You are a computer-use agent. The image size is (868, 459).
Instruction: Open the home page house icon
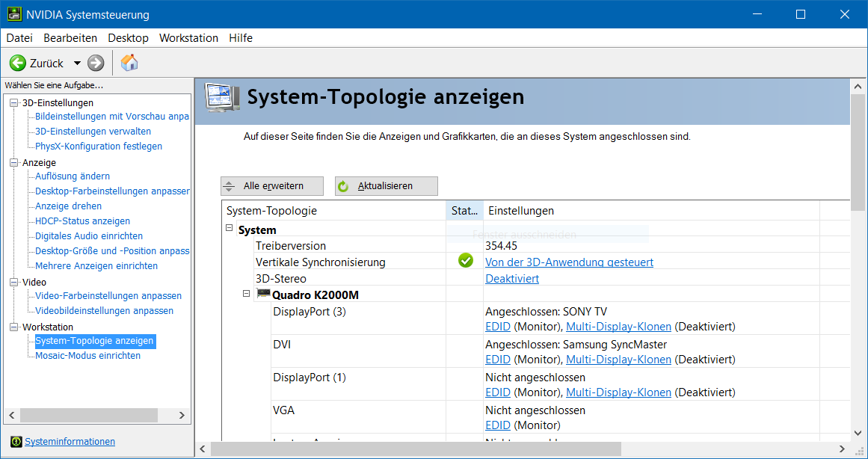(129, 63)
